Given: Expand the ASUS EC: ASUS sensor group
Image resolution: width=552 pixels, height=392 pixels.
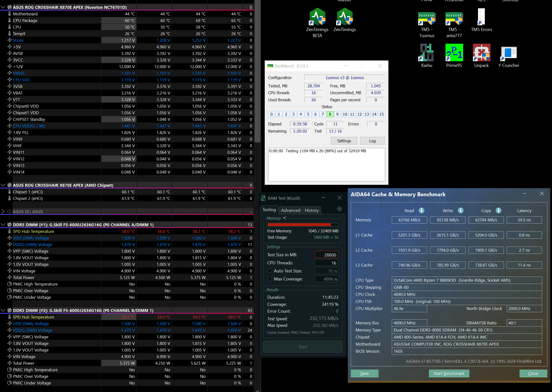Looking at the screenshot, I should tap(3, 211).
